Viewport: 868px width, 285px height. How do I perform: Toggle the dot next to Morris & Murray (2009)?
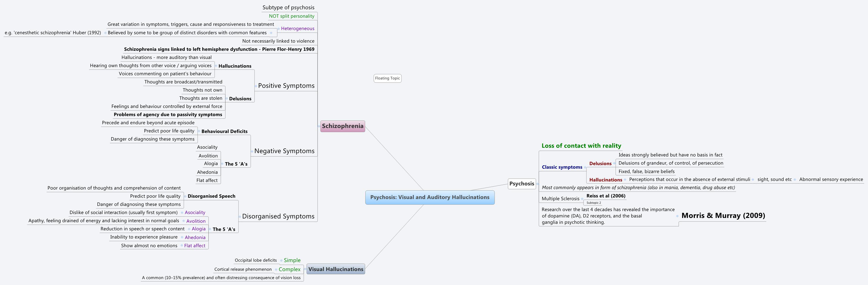(677, 216)
